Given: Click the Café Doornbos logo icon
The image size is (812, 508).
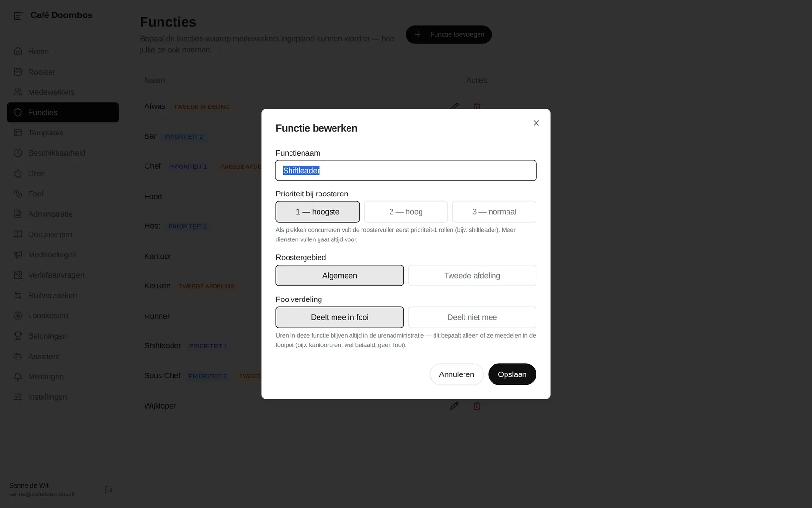Looking at the screenshot, I should coord(18,15).
